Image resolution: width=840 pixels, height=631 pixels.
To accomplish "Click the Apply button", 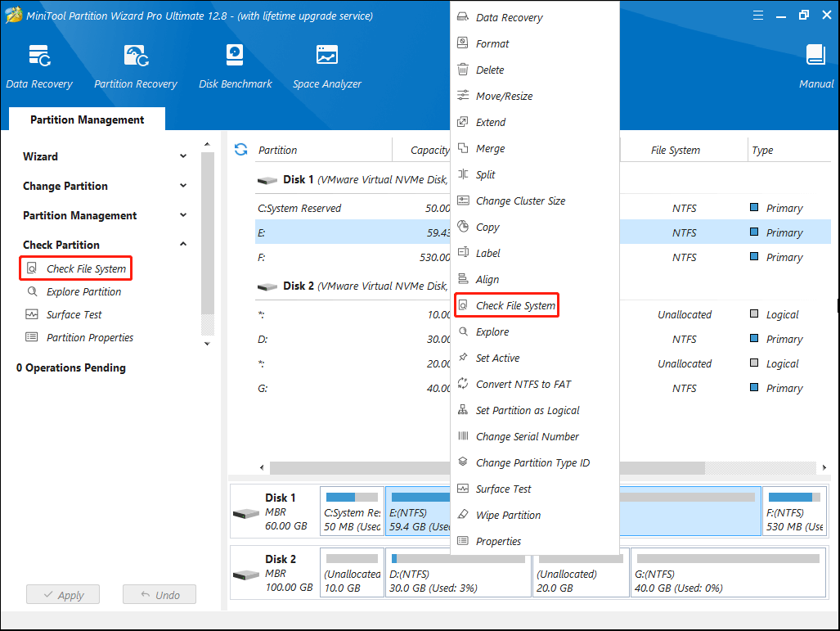I will click(63, 594).
